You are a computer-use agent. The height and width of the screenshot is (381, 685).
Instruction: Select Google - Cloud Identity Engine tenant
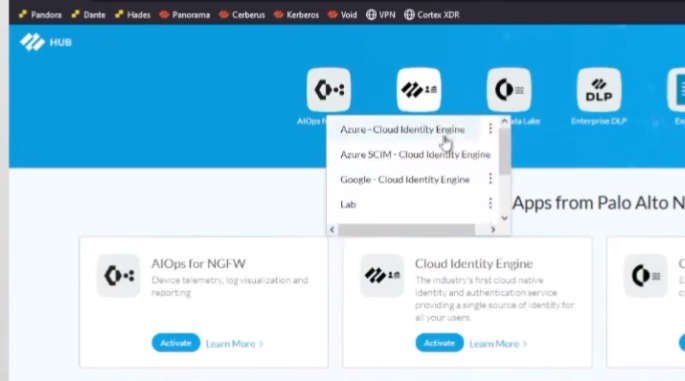point(405,179)
